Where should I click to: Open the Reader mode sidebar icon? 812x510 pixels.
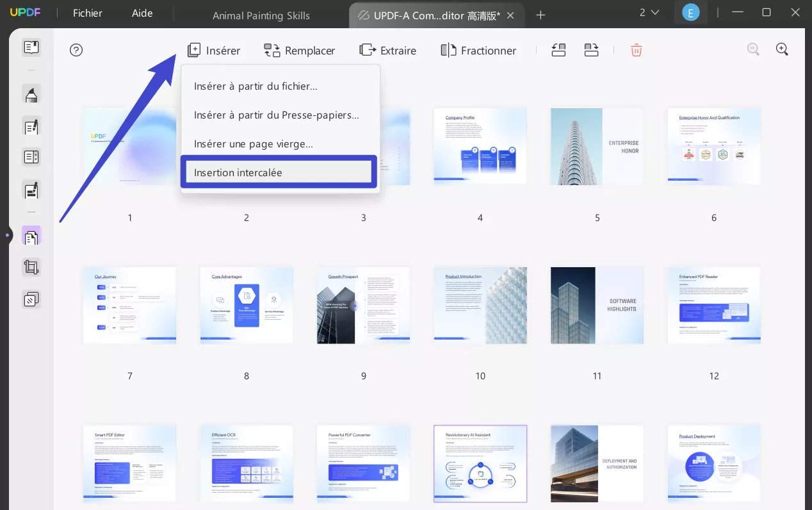[x=31, y=47]
